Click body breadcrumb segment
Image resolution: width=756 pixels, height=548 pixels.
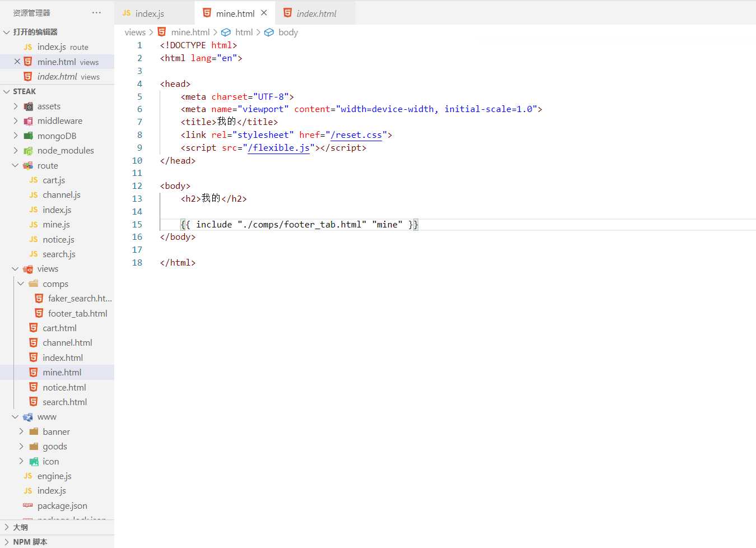288,32
